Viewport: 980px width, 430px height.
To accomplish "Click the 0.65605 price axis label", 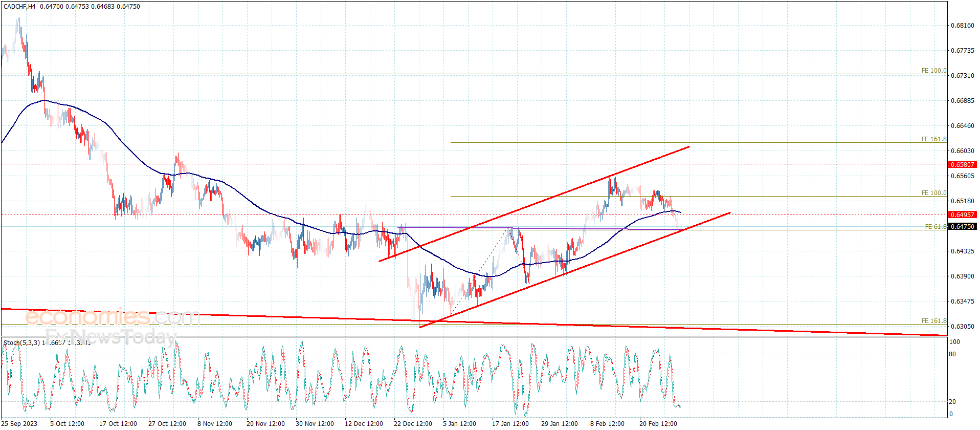I will tap(962, 176).
